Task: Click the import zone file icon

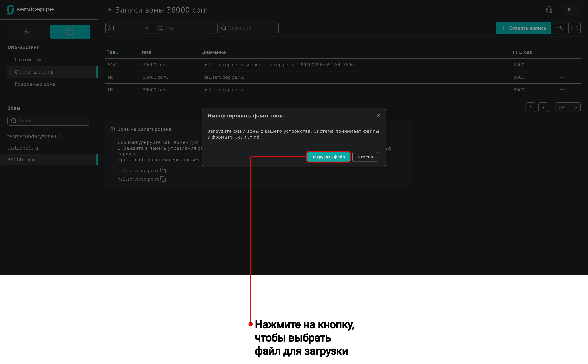Action: (x=560, y=28)
